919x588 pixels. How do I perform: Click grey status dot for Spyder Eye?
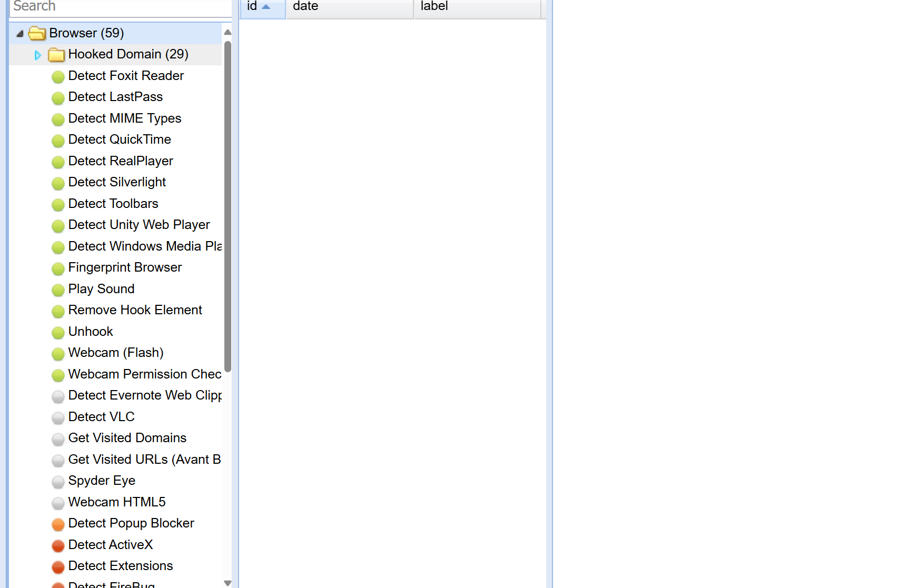[58, 482]
